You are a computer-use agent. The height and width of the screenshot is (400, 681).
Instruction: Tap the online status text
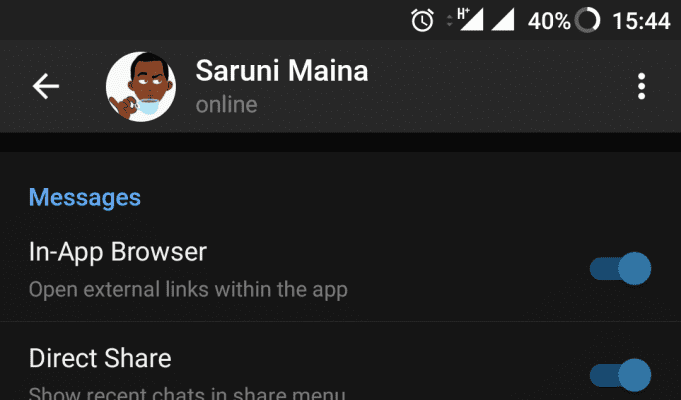(226, 105)
